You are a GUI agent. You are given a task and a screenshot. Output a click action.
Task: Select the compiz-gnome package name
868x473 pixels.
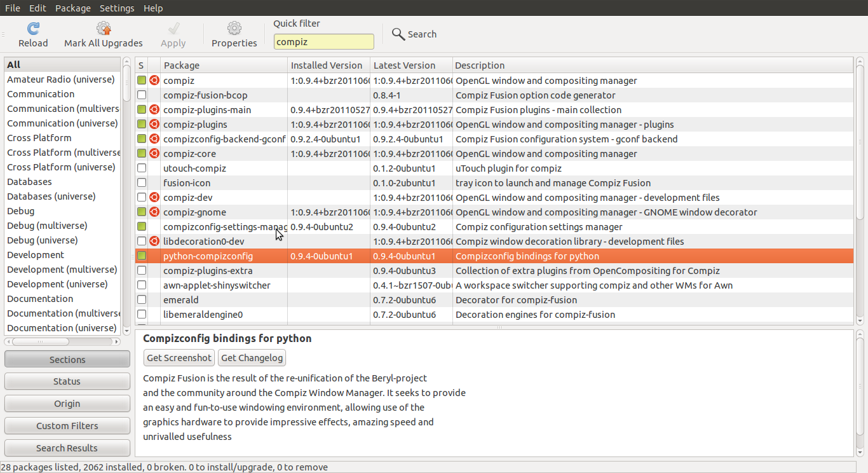(194, 212)
